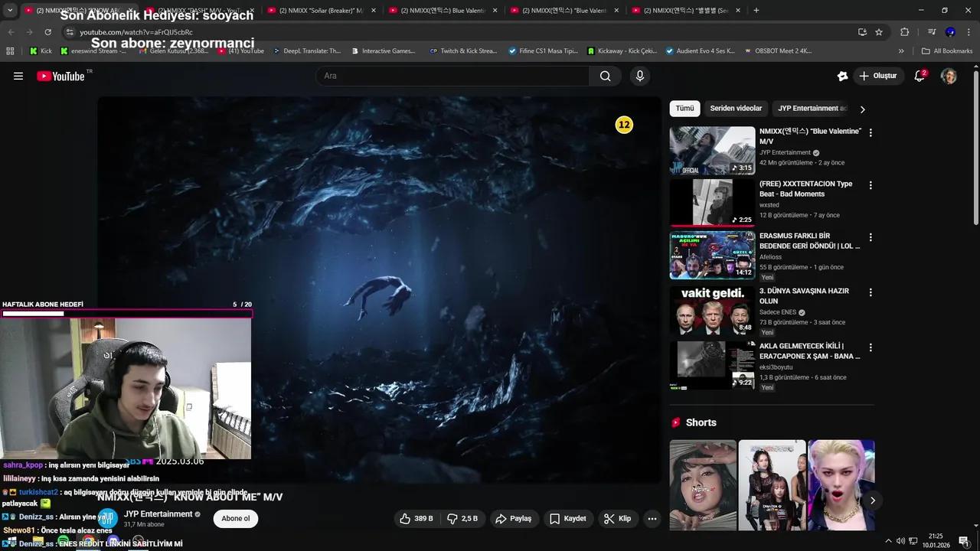
Task: Show next filter chips with the arrow
Action: coord(862,109)
